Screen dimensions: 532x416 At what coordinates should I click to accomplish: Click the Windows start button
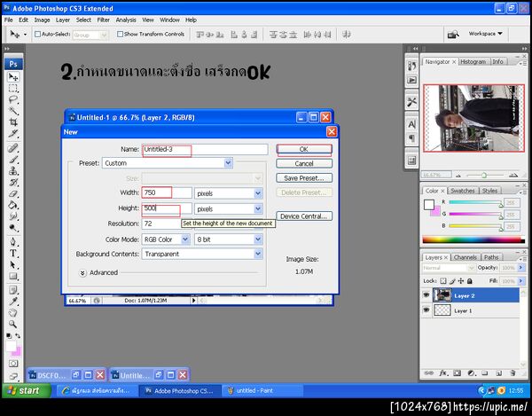[27, 390]
